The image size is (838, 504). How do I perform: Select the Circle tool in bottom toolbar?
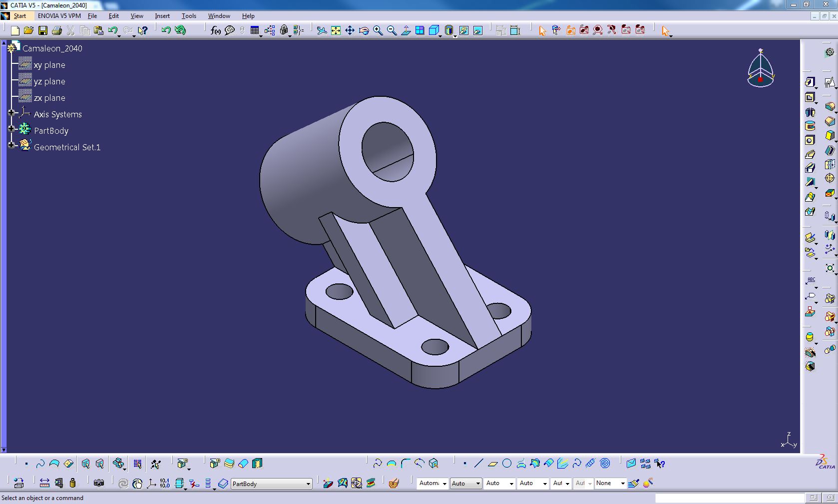(x=507, y=464)
